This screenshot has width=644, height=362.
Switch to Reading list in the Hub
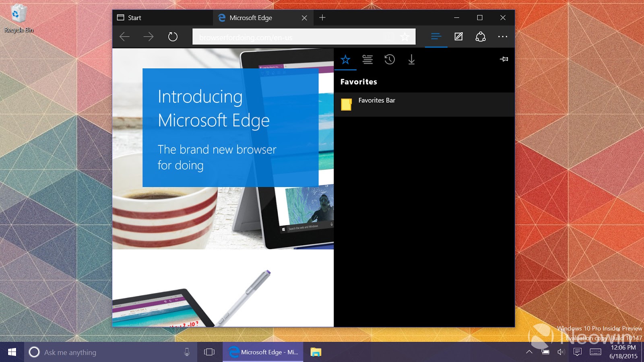(x=367, y=60)
